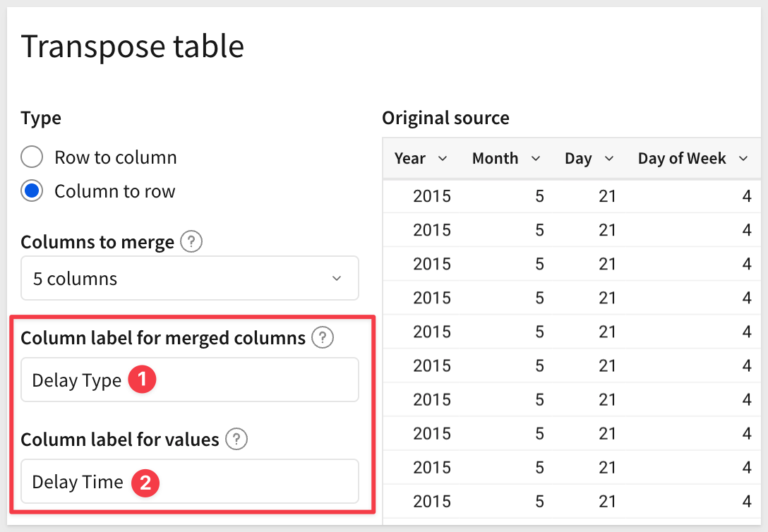Screen dimensions: 768x532
Task: Select the Column to row option
Action: (32, 191)
